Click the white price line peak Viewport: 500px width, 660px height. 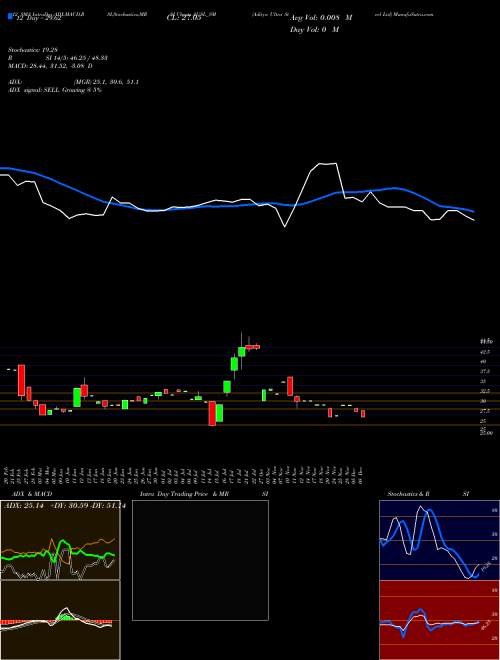[328, 164]
